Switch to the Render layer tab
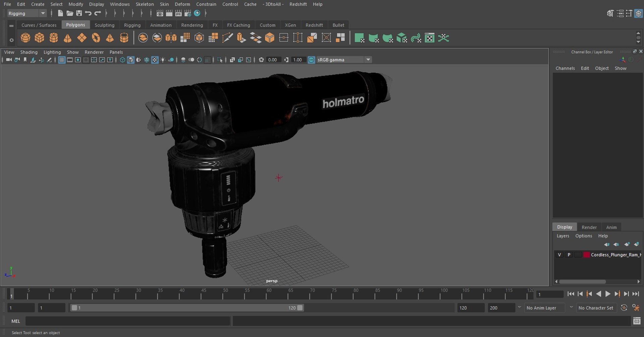The width and height of the screenshot is (644, 337). [589, 227]
